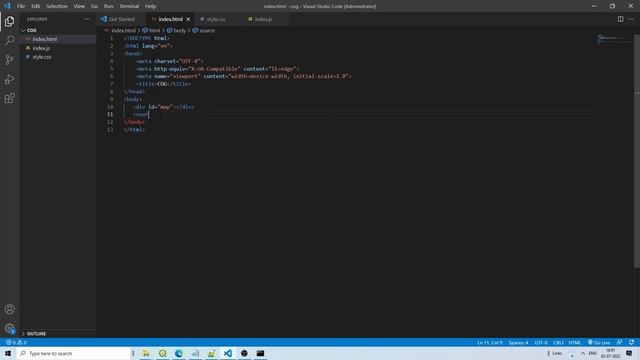This screenshot has height=360, width=640.
Task: Click the Windows taskbar search box
Action: coord(73,353)
